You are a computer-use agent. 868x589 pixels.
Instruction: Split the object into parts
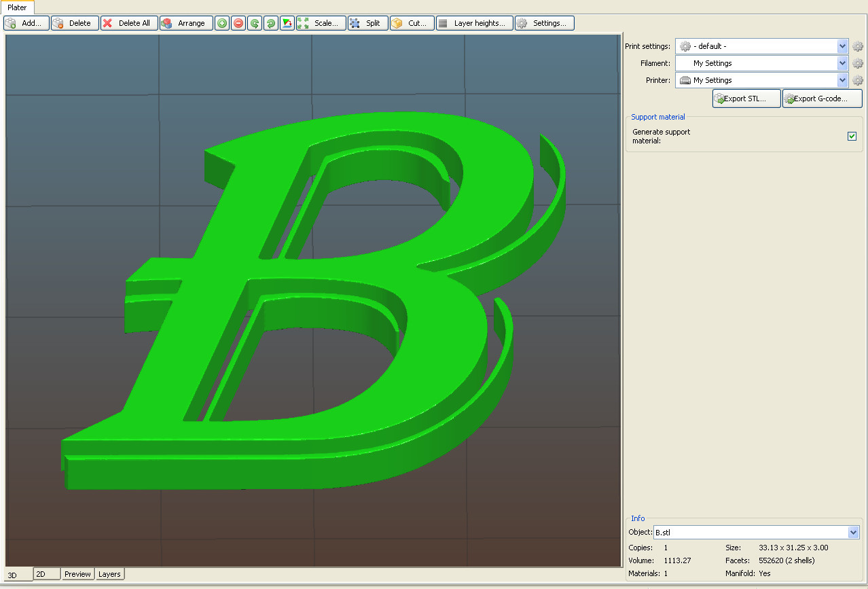coord(367,22)
